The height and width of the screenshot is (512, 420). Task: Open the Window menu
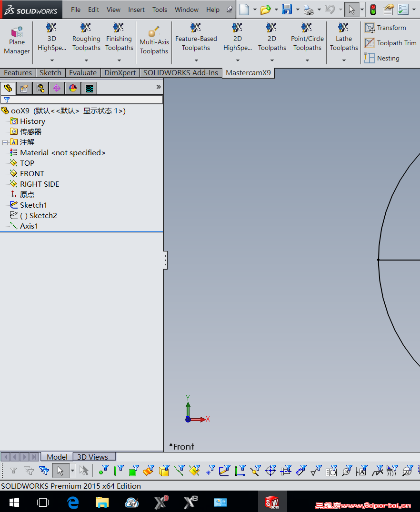pos(187,10)
